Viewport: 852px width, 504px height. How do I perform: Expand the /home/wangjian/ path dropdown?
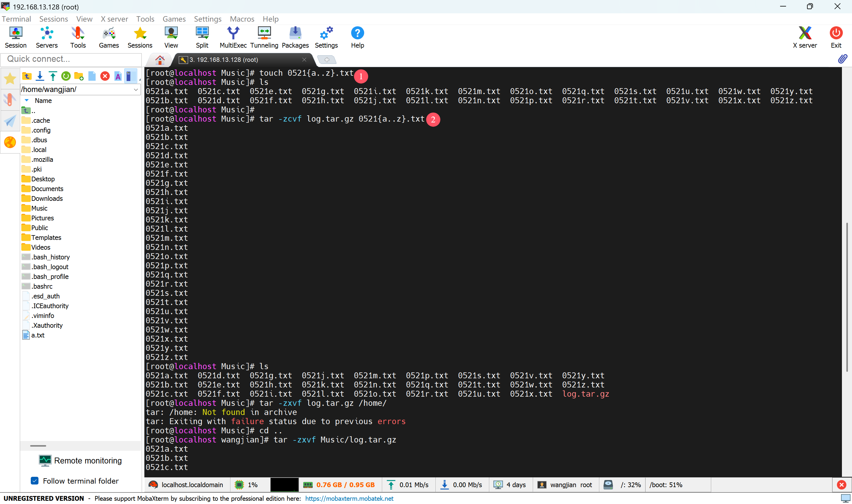135,90
